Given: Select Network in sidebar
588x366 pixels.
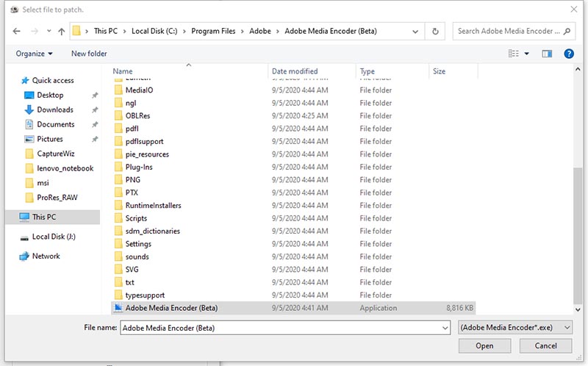Looking at the screenshot, I should [x=40, y=256].
